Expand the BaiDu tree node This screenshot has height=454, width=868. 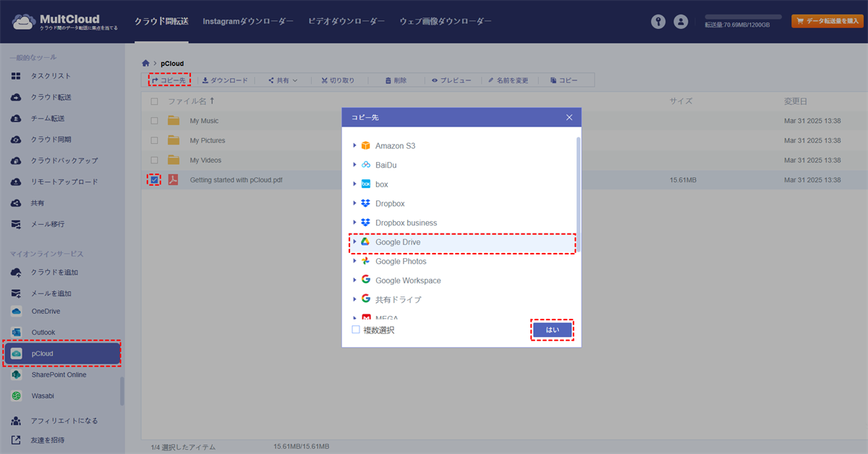click(x=354, y=165)
